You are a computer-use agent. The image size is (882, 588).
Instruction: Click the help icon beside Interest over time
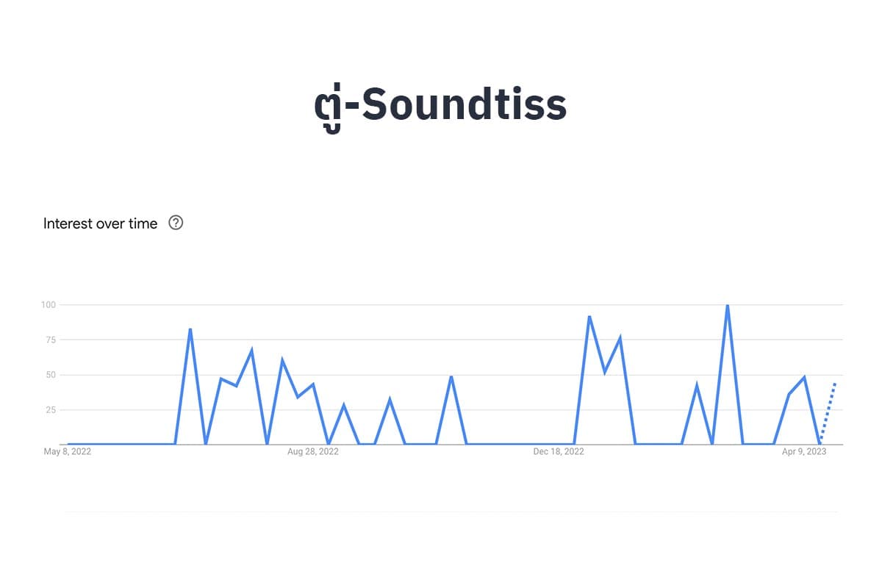tap(176, 223)
